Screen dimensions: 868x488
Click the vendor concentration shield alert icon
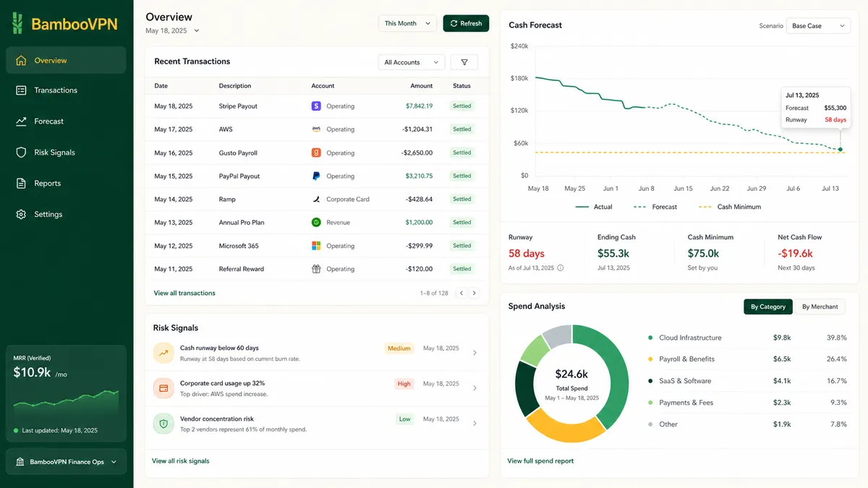tap(163, 424)
